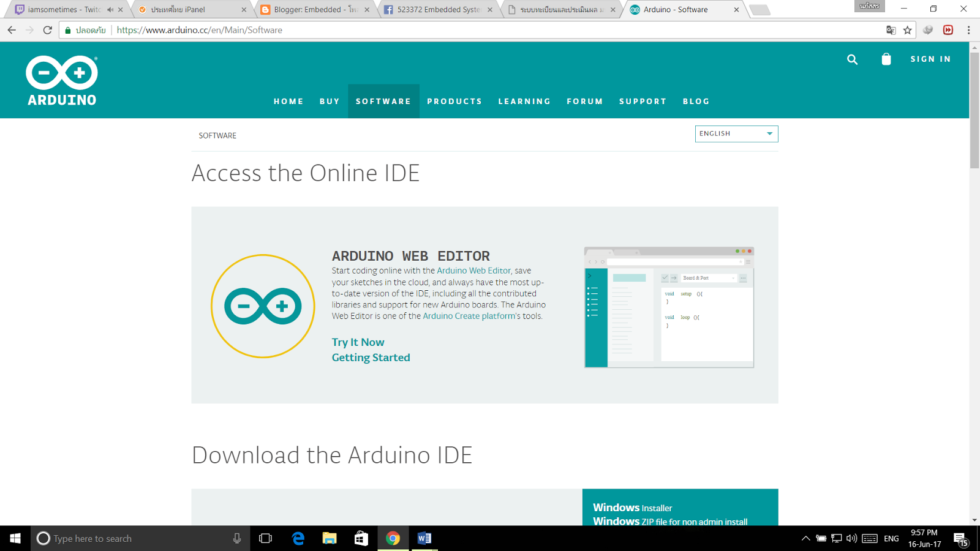Click the microphone icon in taskbar search
Screen dimensions: 980x551
(x=237, y=538)
